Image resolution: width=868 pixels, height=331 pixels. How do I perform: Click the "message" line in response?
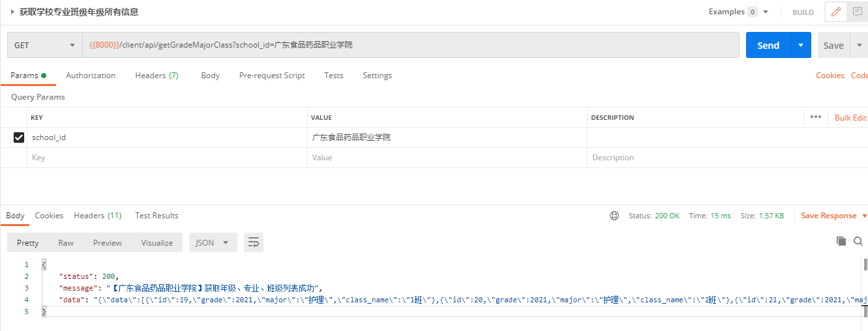(x=190, y=288)
